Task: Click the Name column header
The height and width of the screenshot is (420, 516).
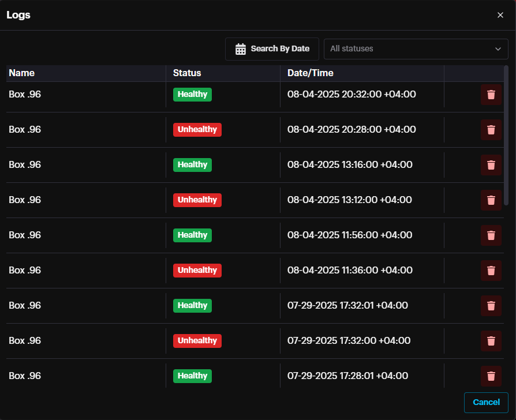Action: tap(22, 73)
